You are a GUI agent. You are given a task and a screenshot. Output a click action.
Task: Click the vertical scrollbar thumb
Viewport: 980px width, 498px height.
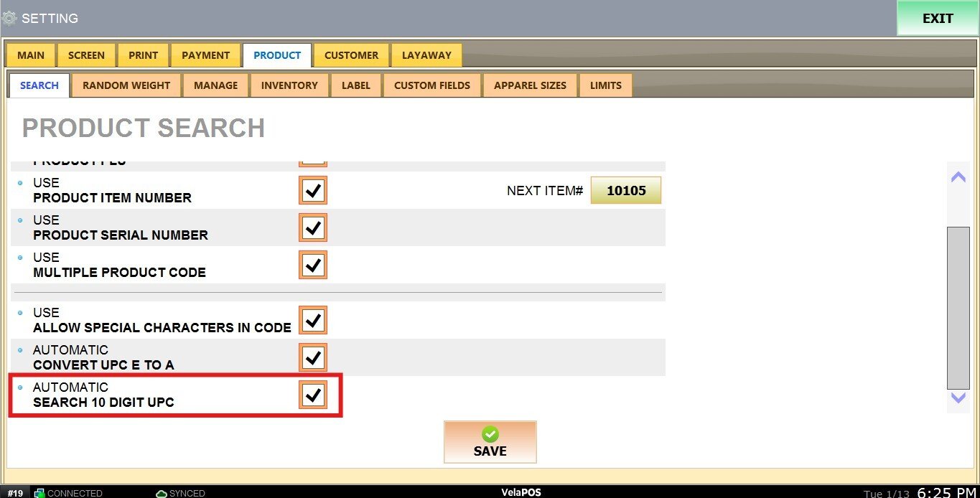click(958, 307)
